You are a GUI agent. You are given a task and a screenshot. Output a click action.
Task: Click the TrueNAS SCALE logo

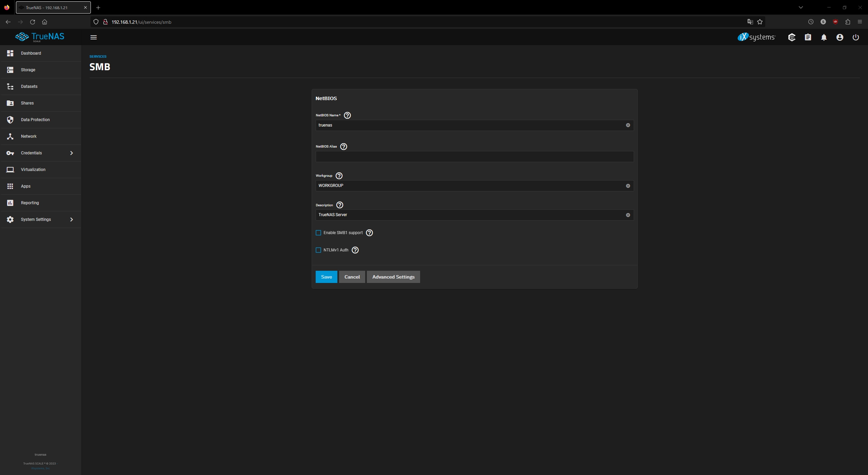tap(40, 37)
